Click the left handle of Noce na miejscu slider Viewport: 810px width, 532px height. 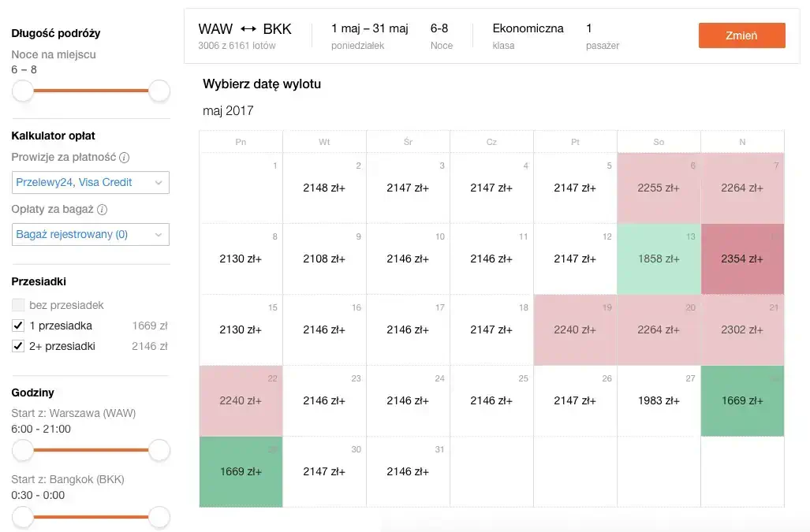pos(23,91)
